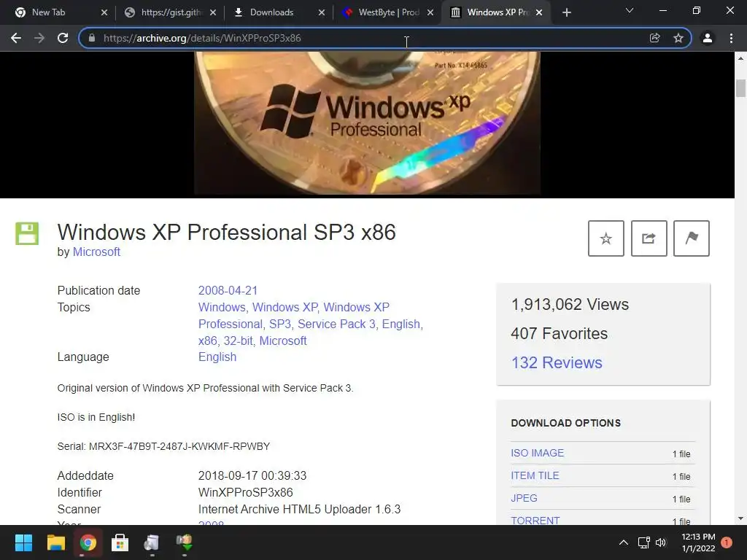This screenshot has width=747, height=560.
Task: Open the clock and date panel
Action: 698,542
